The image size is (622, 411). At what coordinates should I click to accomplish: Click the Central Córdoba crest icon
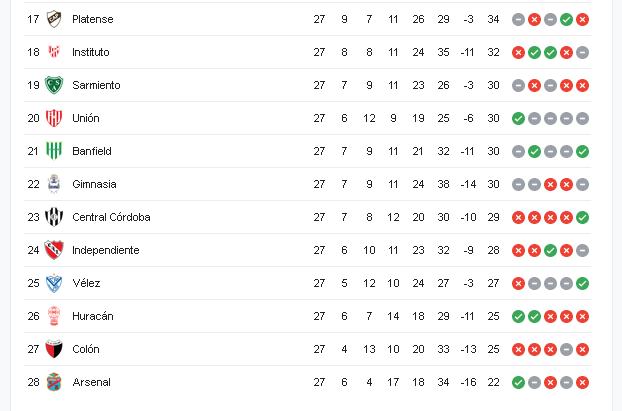tap(53, 217)
